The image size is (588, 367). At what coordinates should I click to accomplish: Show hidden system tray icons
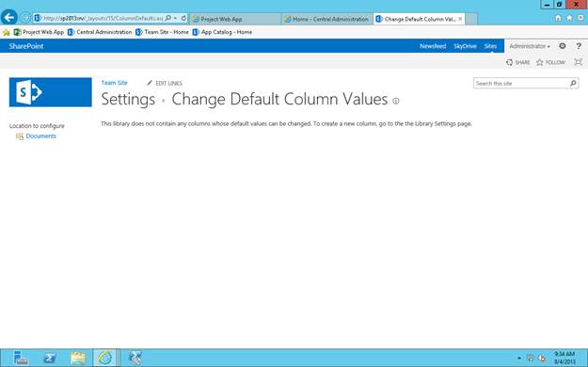coord(519,358)
